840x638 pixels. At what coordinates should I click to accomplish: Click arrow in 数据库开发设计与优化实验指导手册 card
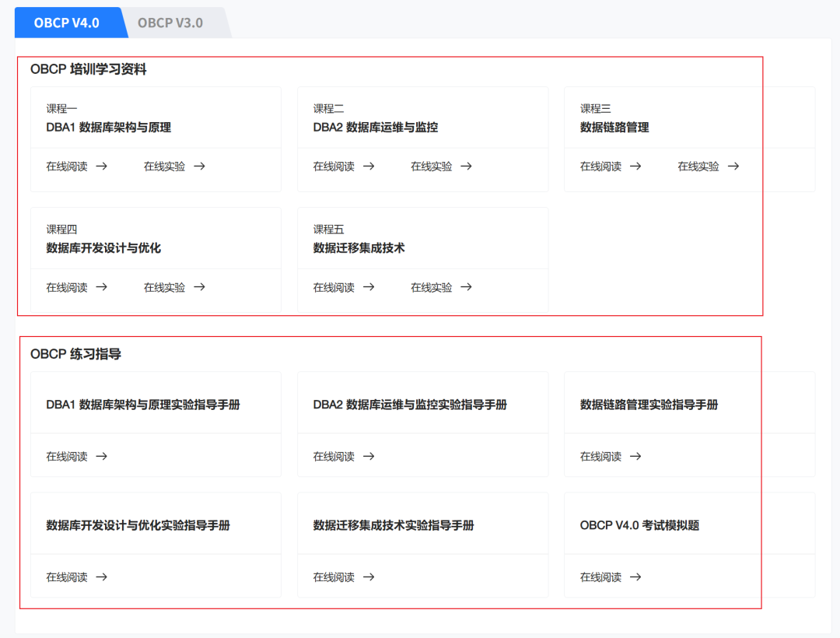102,577
